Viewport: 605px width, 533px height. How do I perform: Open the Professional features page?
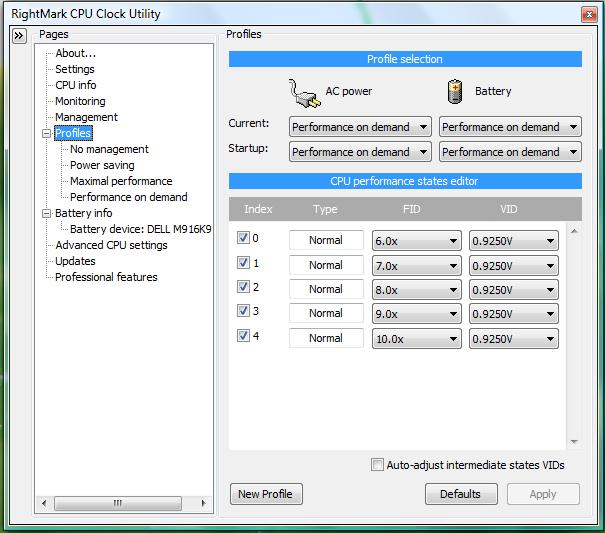click(106, 277)
